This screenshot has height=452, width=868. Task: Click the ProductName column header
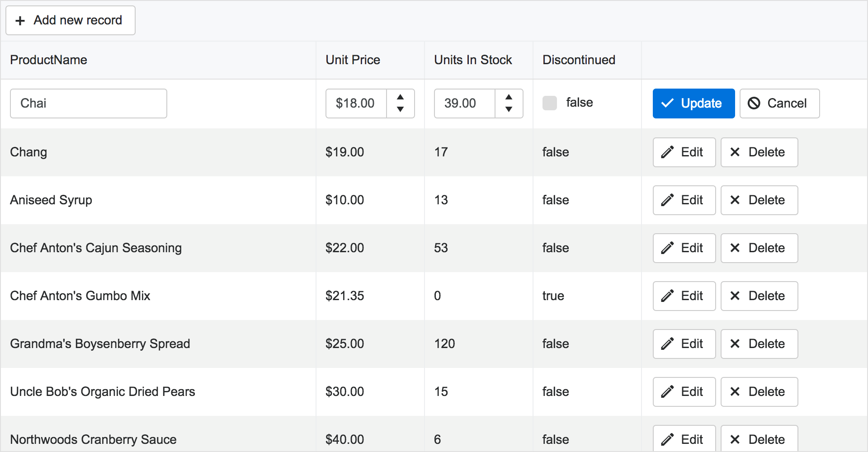[x=49, y=60]
